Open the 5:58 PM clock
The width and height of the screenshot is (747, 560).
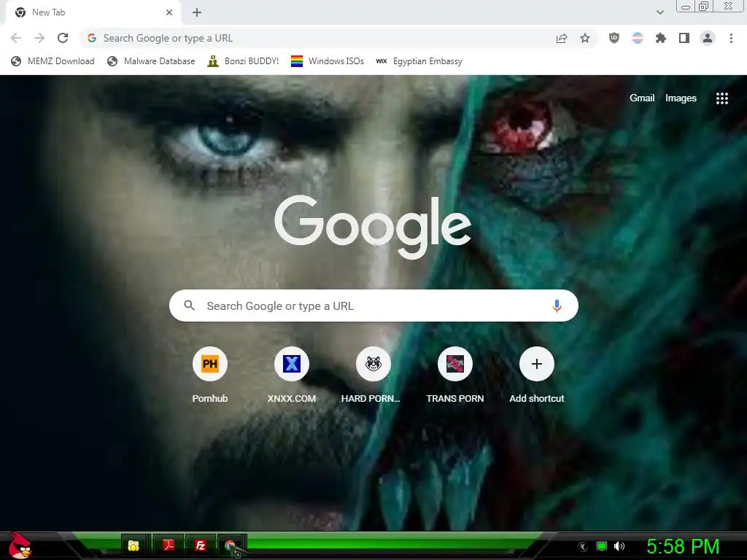683,546
